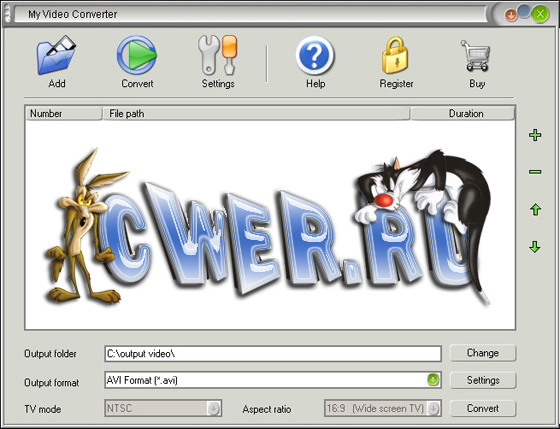This screenshot has width=560, height=429.
Task: Open the Buy shopping cart icon
Action: click(x=475, y=56)
